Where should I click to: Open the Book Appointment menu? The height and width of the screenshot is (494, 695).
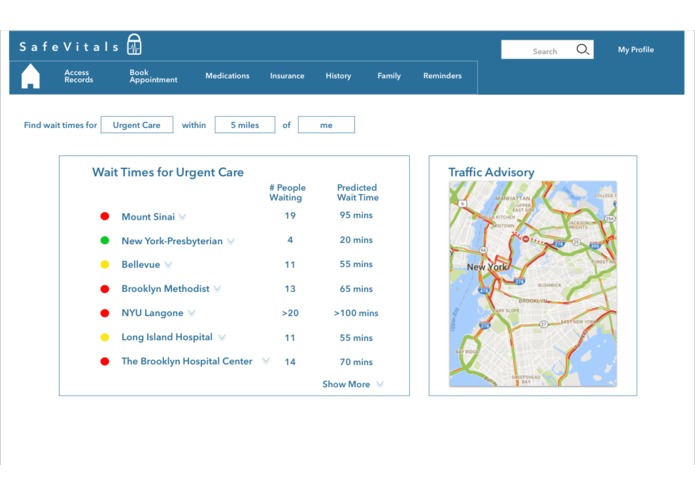(x=153, y=76)
